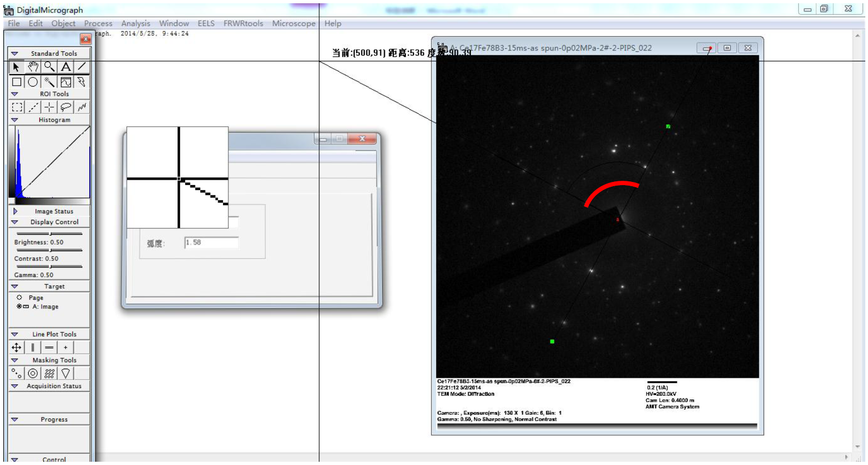Collapse the Histogram panel
This screenshot has height=465, width=868.
(x=15, y=120)
